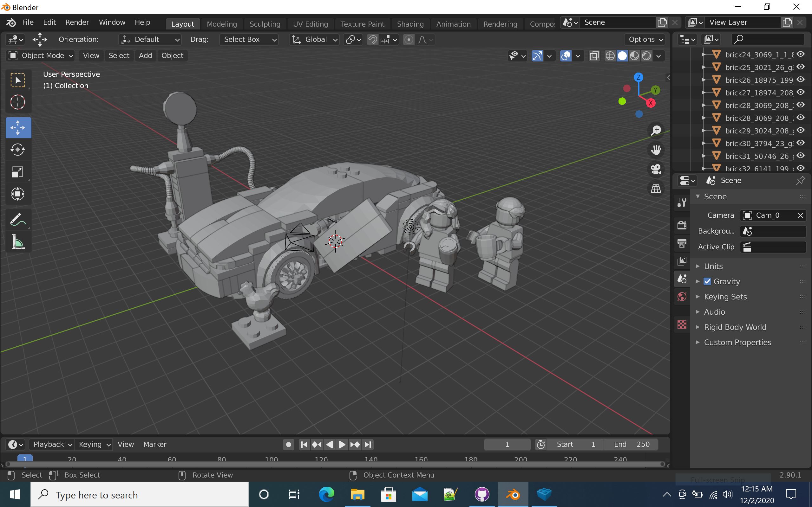812x507 pixels.
Task: Open the Object Mode dropdown
Action: (x=40, y=56)
